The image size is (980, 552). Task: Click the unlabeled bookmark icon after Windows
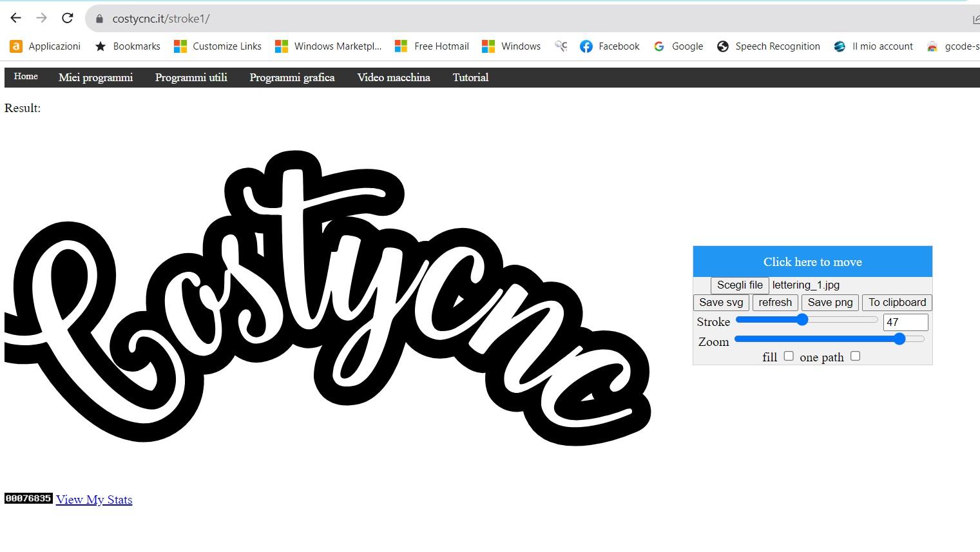click(x=561, y=46)
